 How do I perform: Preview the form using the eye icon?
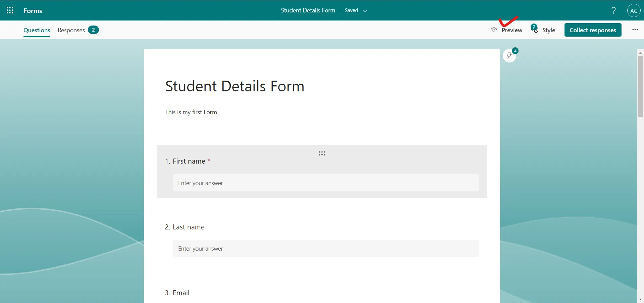493,30
